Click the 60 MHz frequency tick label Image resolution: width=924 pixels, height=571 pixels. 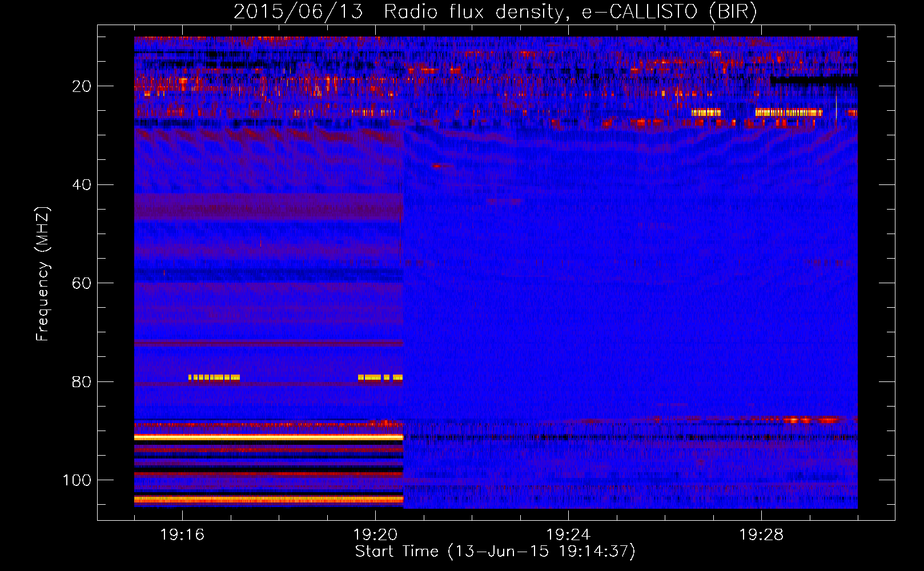click(82, 283)
